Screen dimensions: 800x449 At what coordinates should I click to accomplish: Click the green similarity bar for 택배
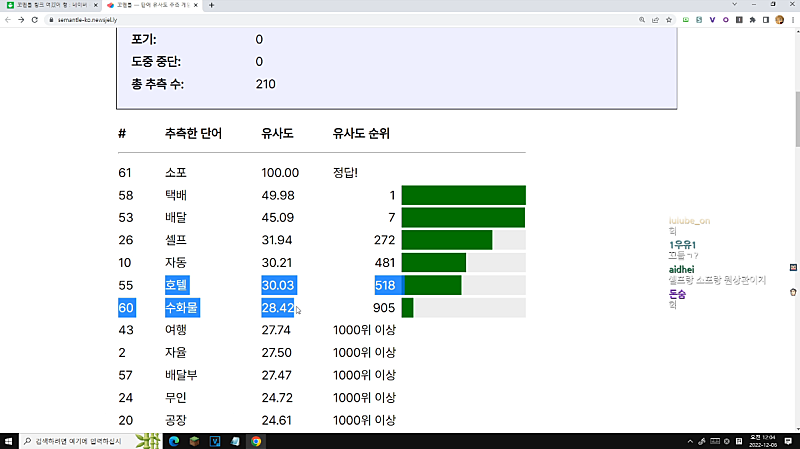pos(463,195)
